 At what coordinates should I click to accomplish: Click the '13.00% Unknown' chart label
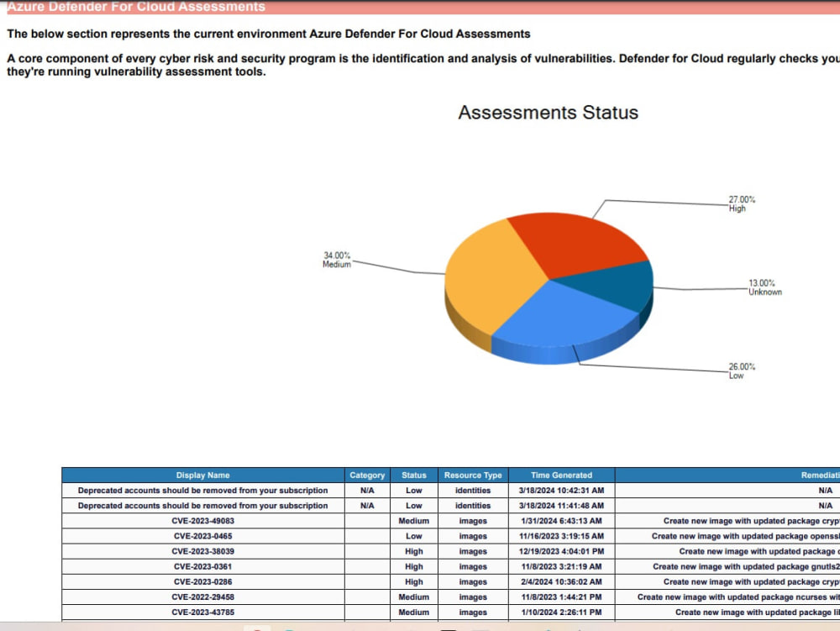pyautogui.click(x=764, y=287)
